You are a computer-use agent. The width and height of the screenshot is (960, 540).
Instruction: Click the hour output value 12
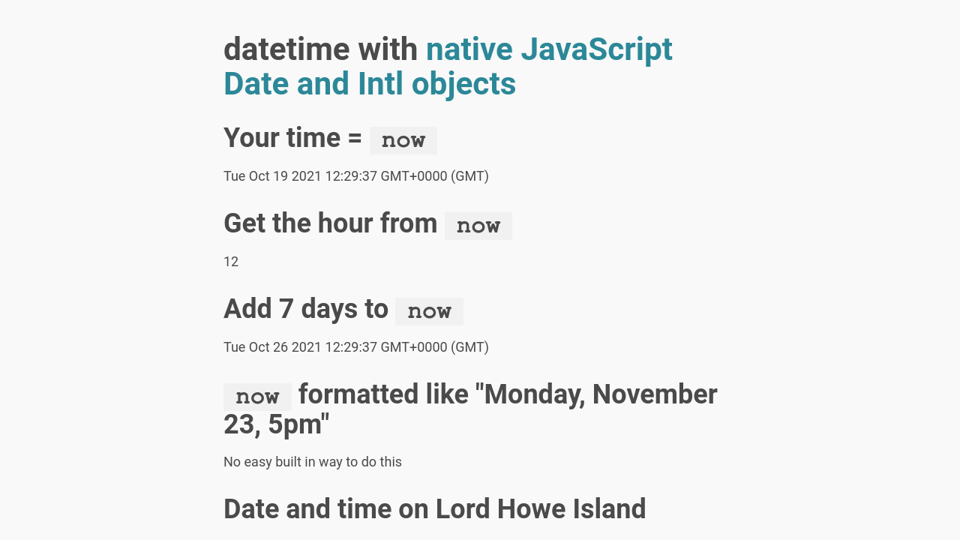[231, 262]
